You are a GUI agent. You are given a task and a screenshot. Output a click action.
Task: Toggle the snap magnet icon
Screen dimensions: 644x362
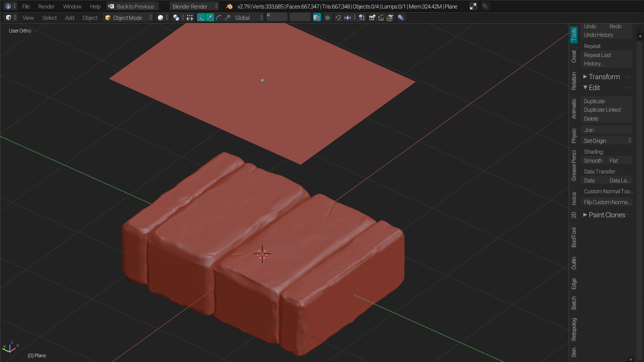tap(338, 17)
